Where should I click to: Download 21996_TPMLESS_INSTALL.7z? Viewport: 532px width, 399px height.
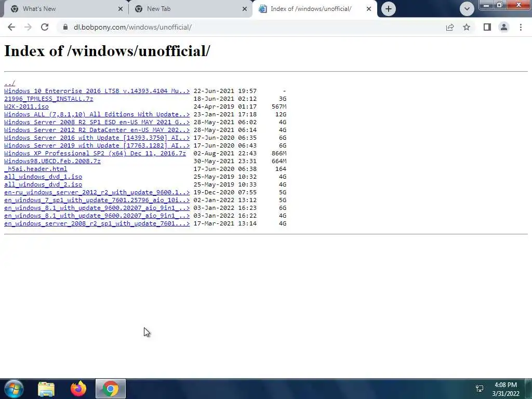[48, 99]
